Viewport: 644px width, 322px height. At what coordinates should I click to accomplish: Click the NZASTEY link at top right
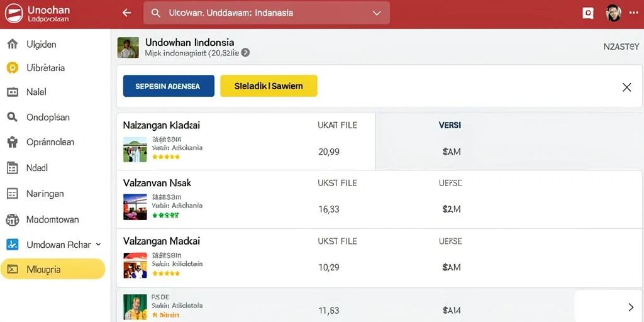621,47
